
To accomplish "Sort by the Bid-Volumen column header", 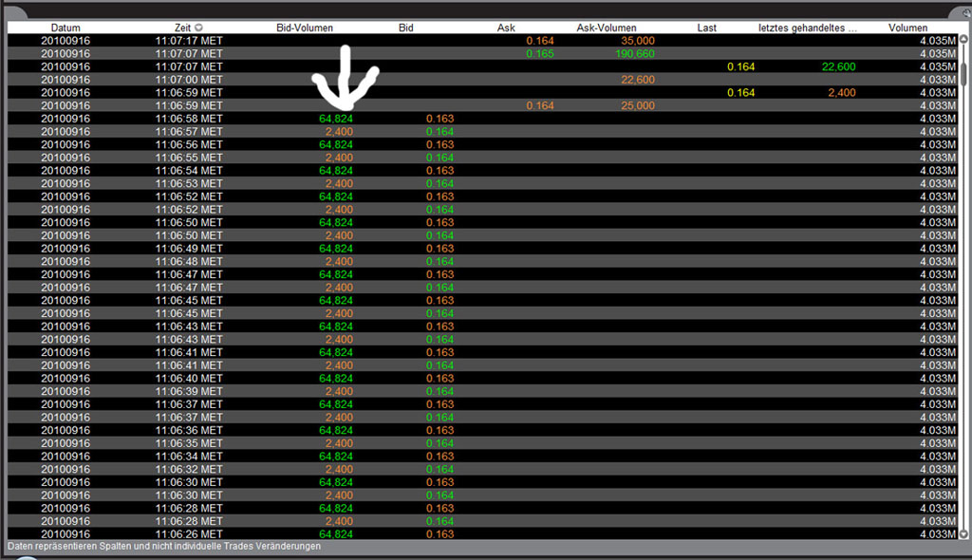I will tap(305, 28).
